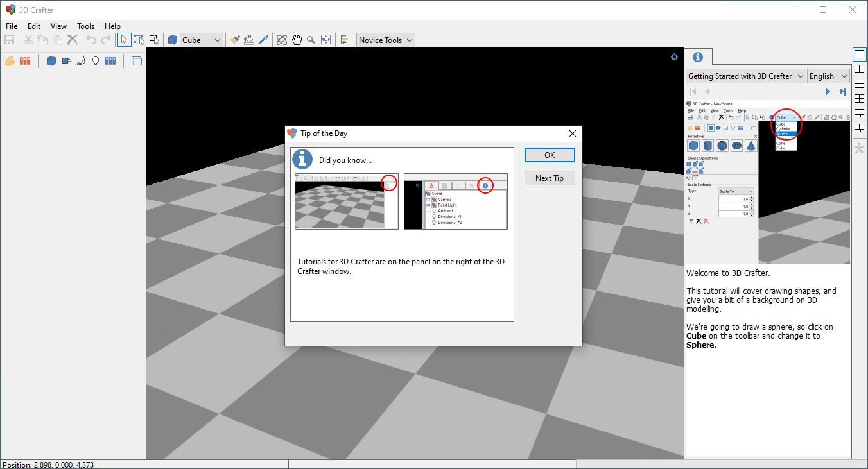Image resolution: width=868 pixels, height=469 pixels.
Task: Click the paint palette icon
Action: [10, 61]
